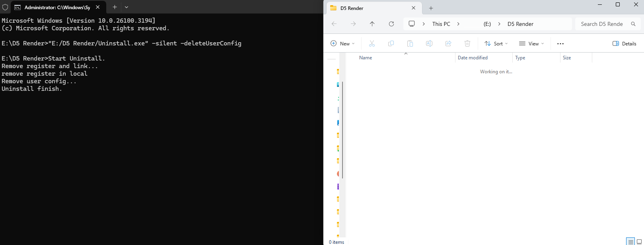The image size is (644, 245).
Task: Click the Copy icon in toolbar
Action: [x=391, y=43]
